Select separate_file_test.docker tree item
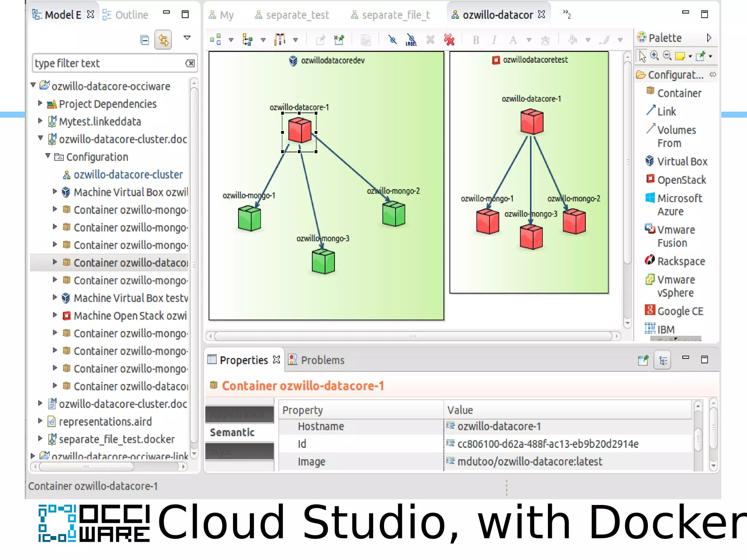 coord(112,439)
